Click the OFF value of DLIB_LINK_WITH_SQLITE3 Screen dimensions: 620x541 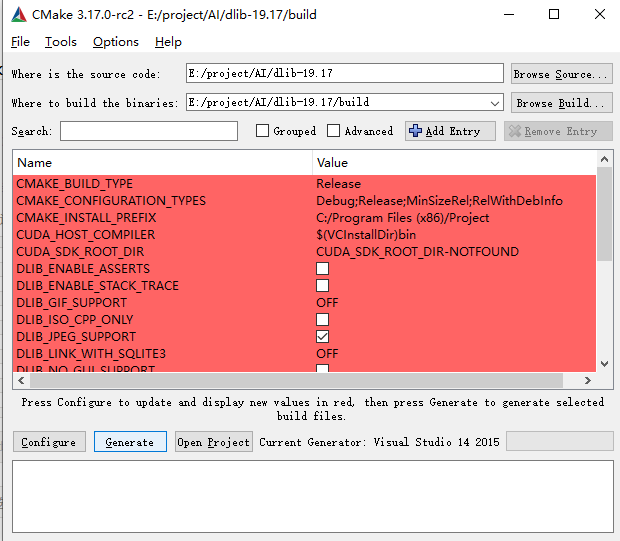click(x=327, y=354)
